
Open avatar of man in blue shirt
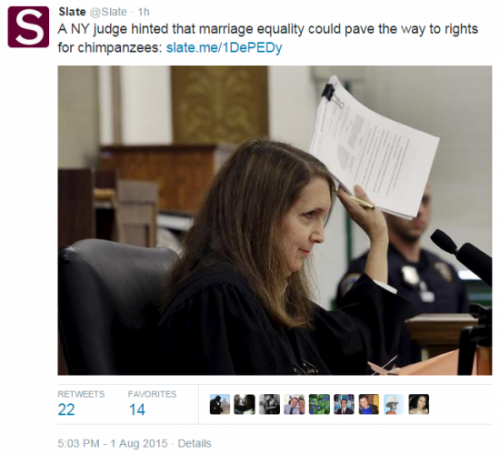[369, 404]
